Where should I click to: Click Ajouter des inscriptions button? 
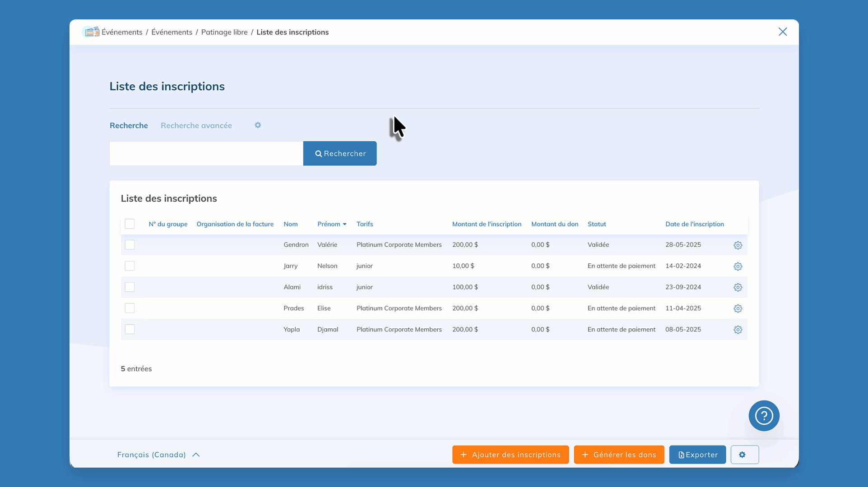click(510, 455)
